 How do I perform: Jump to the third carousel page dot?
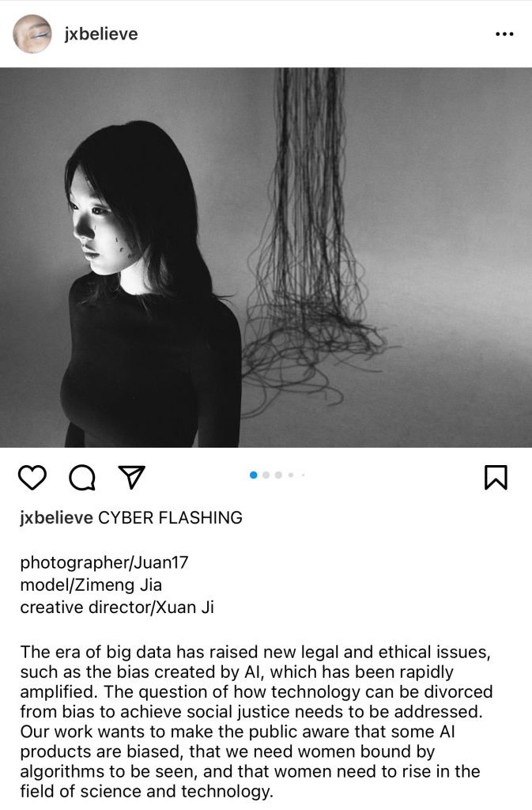click(278, 475)
